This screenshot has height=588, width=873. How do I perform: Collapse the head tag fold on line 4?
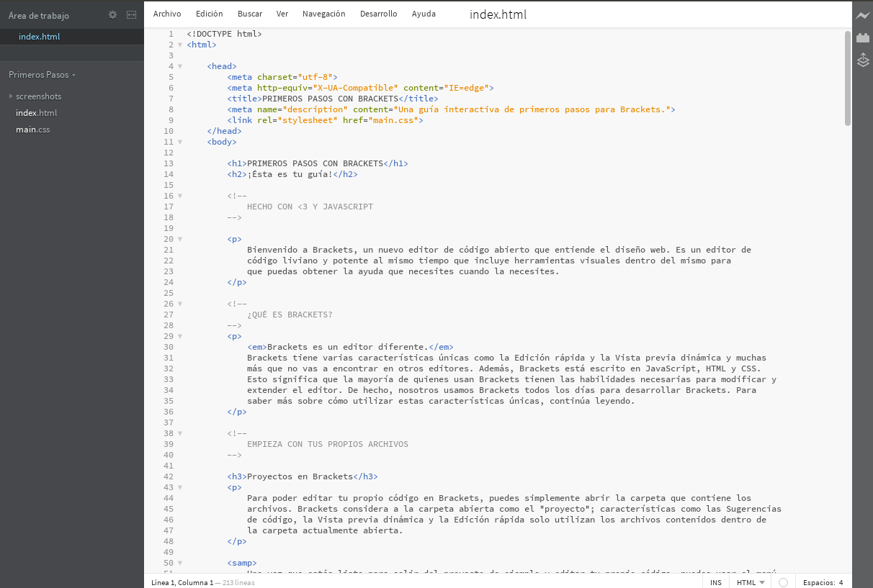pyautogui.click(x=180, y=66)
